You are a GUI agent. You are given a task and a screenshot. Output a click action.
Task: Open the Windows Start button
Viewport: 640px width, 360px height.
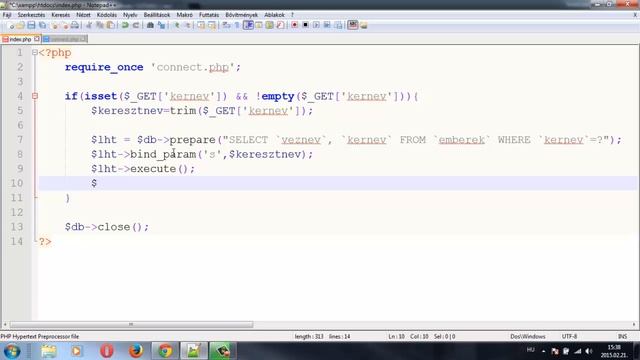tap(11, 351)
